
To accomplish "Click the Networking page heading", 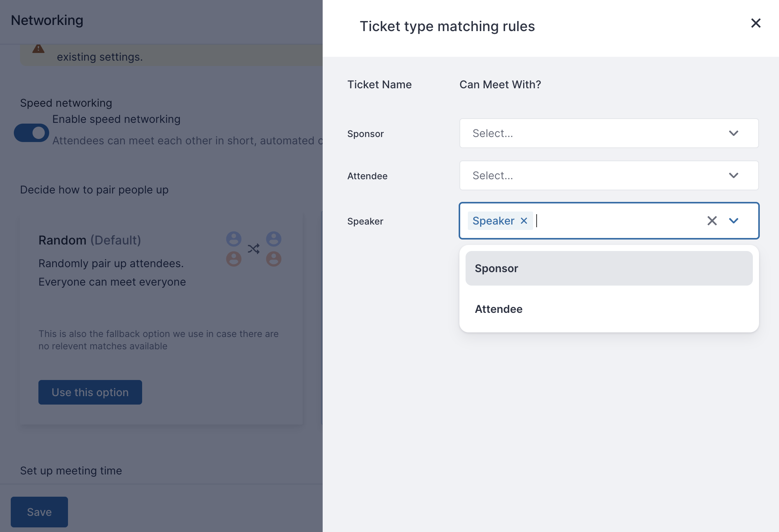I will (47, 20).
